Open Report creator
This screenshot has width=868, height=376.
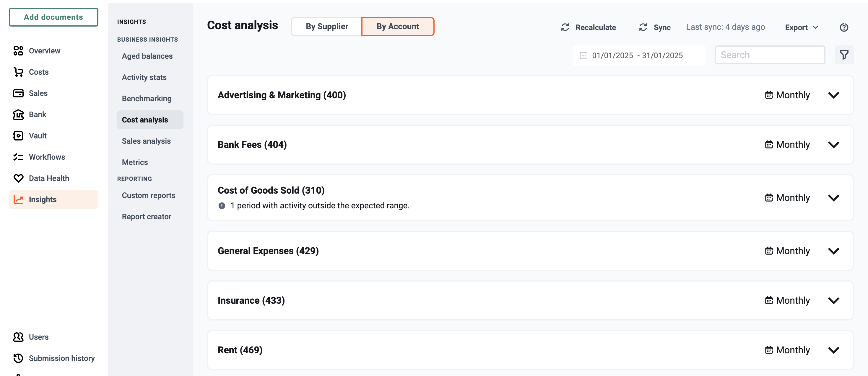click(147, 217)
